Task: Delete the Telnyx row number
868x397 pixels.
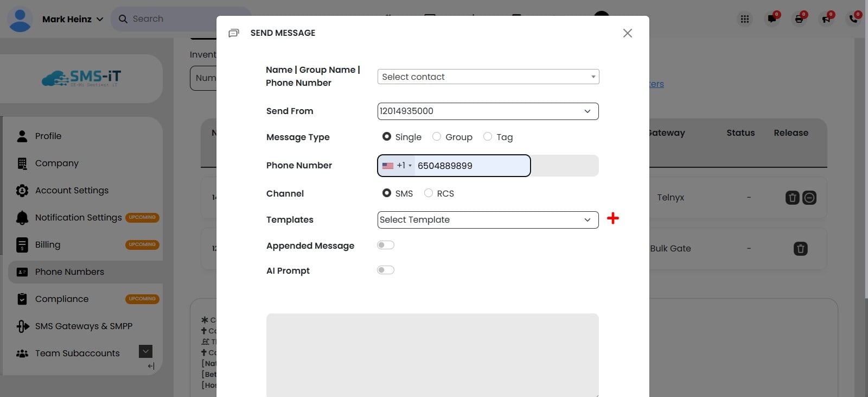Action: 793,198
